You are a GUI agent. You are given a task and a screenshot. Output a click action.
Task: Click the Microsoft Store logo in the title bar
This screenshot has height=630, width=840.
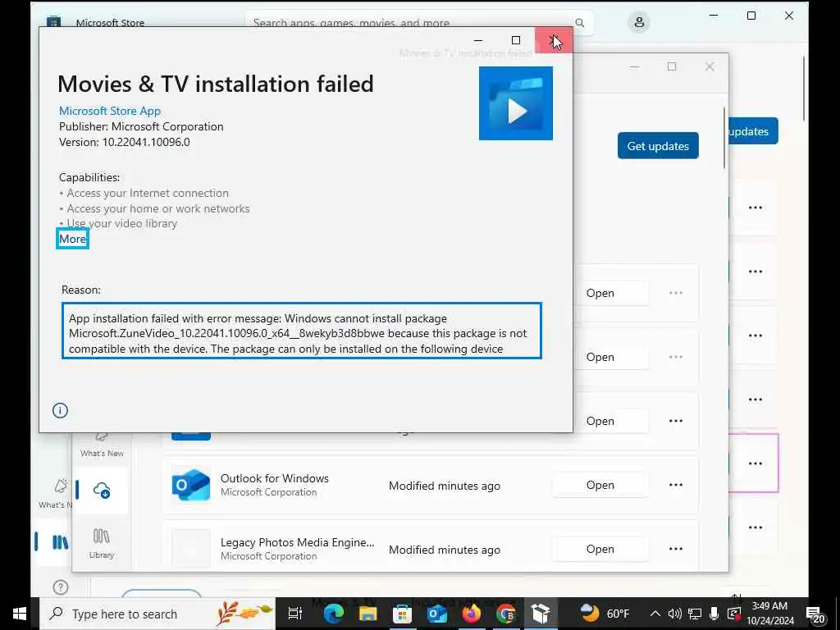click(x=53, y=22)
